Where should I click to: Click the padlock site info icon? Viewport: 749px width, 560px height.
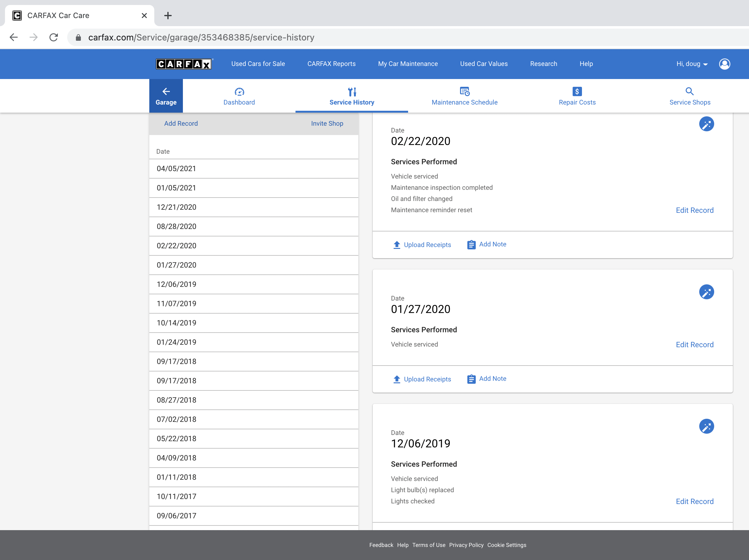(78, 38)
